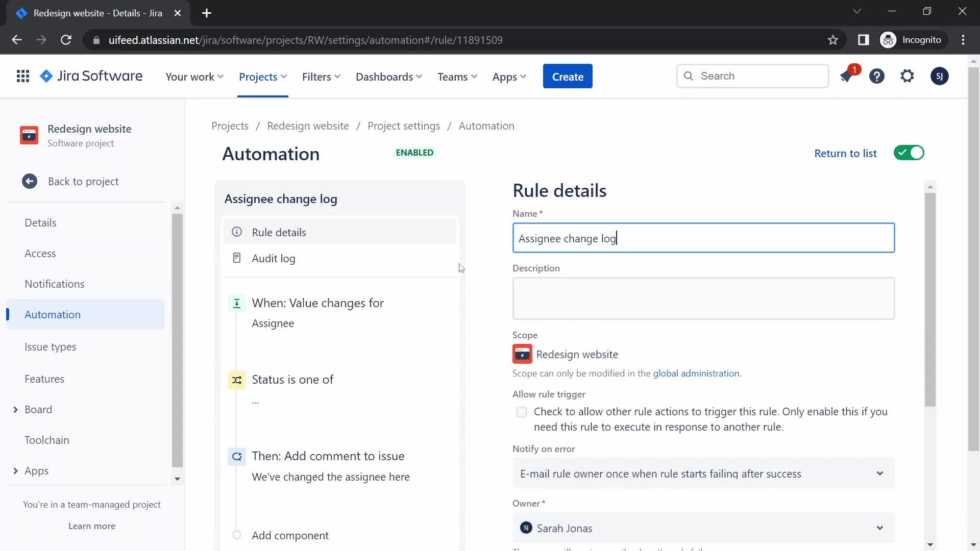Open Issue types in sidebar
Viewport: 980px width, 551px height.
[51, 347]
